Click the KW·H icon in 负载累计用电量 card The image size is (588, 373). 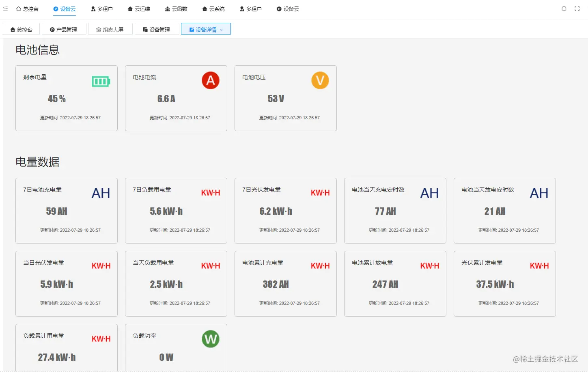(x=101, y=339)
